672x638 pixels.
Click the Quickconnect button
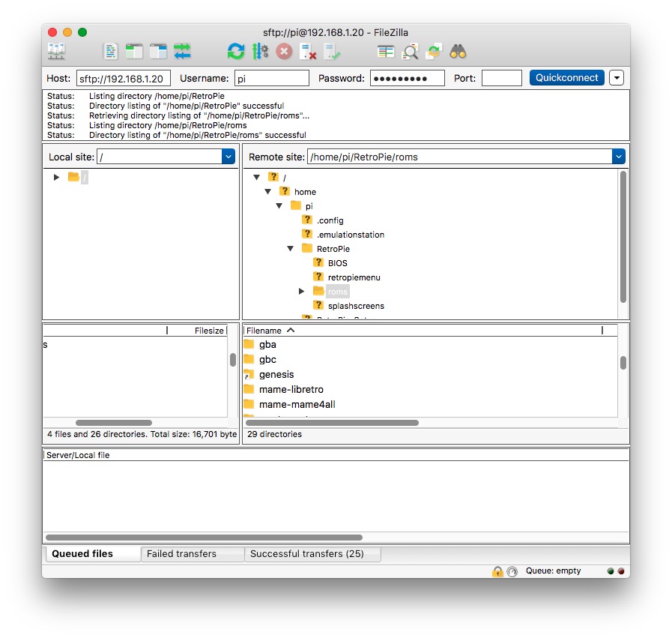pos(566,78)
